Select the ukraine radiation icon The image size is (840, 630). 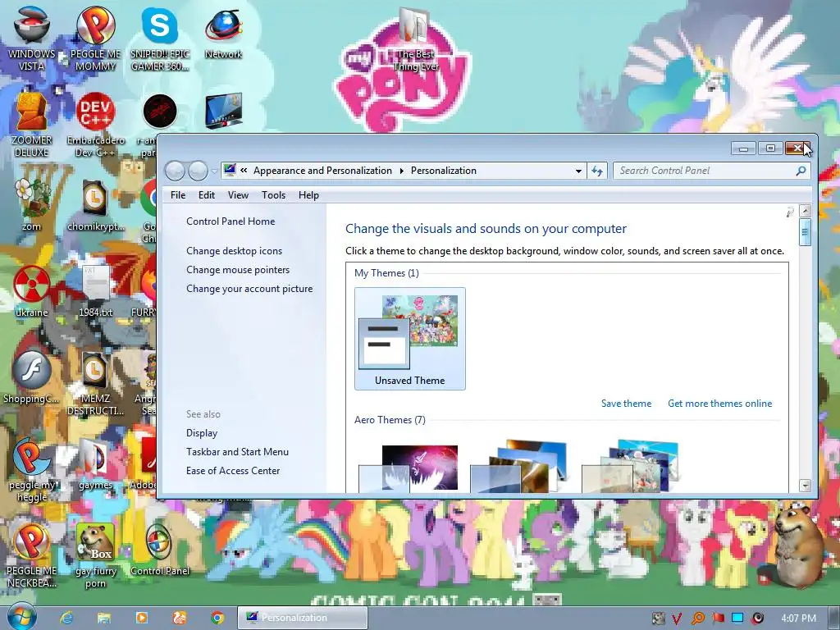coord(31,290)
